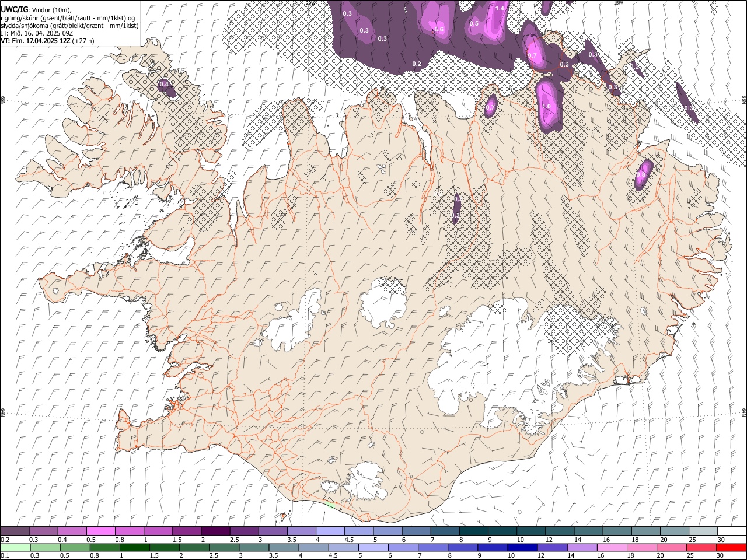Click the "0.7" snowfall value on the map
Viewport: 747px width, 560px height.
click(x=532, y=55)
